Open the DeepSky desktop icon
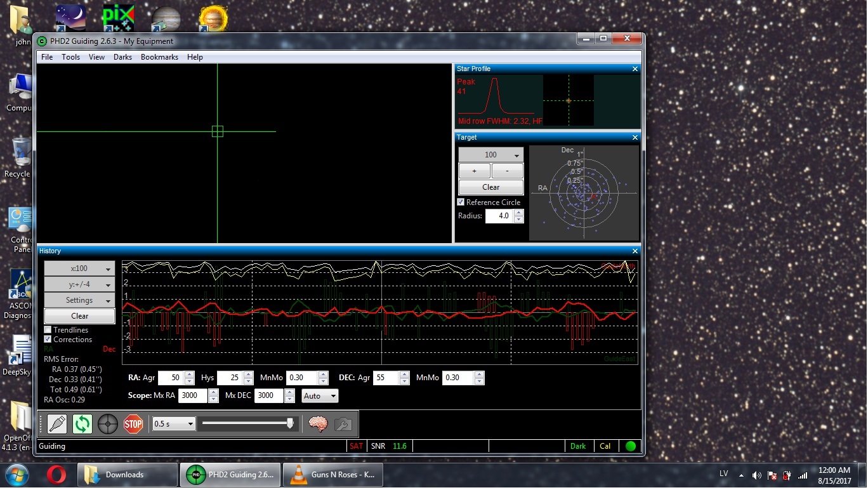Viewport: 868px width, 490px height. pyautogui.click(x=20, y=355)
